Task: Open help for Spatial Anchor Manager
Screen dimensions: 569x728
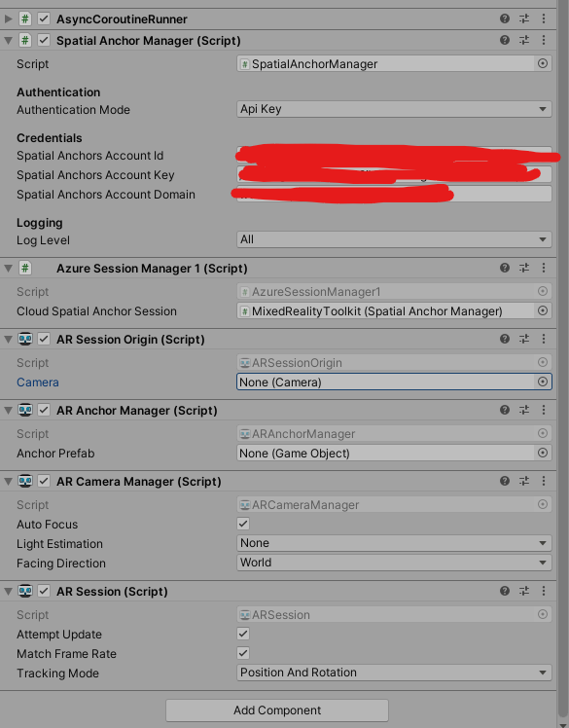Action: point(505,40)
